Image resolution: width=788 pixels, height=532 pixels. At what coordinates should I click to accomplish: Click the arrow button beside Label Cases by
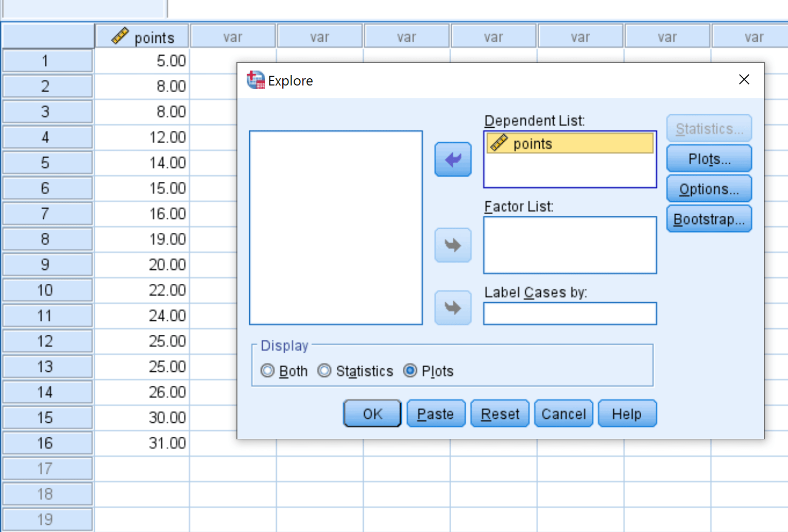[x=453, y=307]
